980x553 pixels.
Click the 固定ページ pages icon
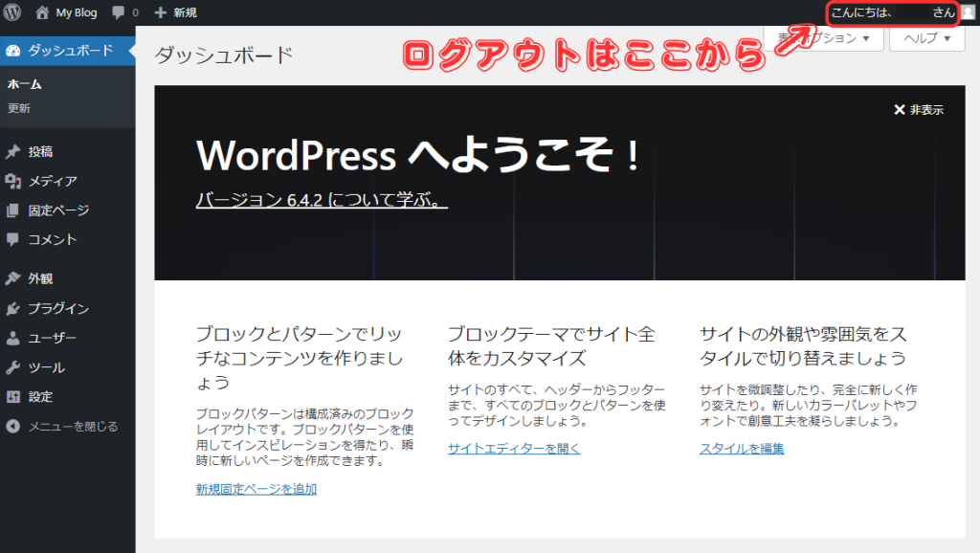pos(13,210)
